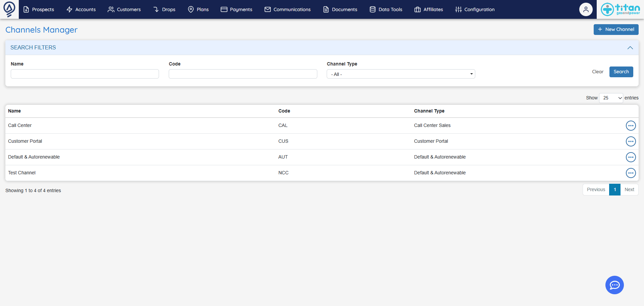644x306 pixels.
Task: Open the Accounts menu
Action: tap(81, 9)
